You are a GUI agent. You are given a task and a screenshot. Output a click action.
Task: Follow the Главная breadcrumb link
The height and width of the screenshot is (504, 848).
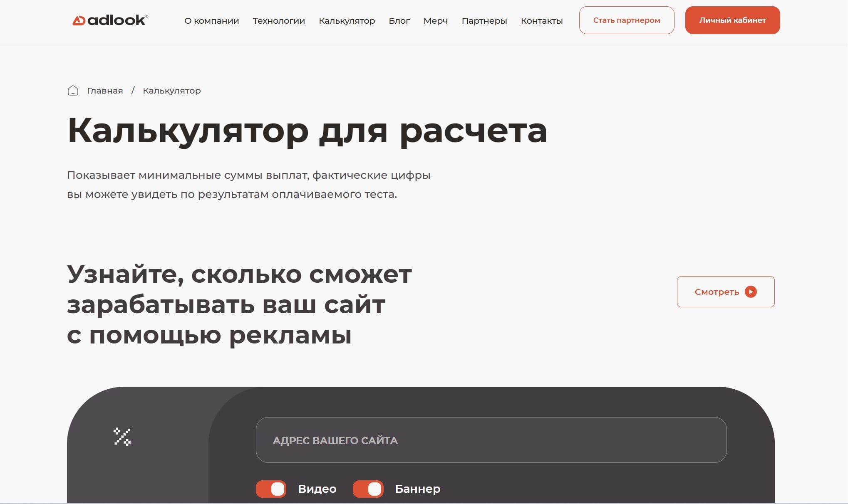click(105, 91)
